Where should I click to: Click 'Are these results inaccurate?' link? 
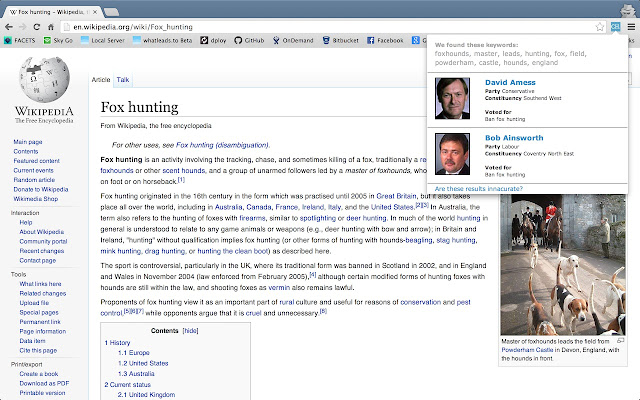tap(478, 189)
